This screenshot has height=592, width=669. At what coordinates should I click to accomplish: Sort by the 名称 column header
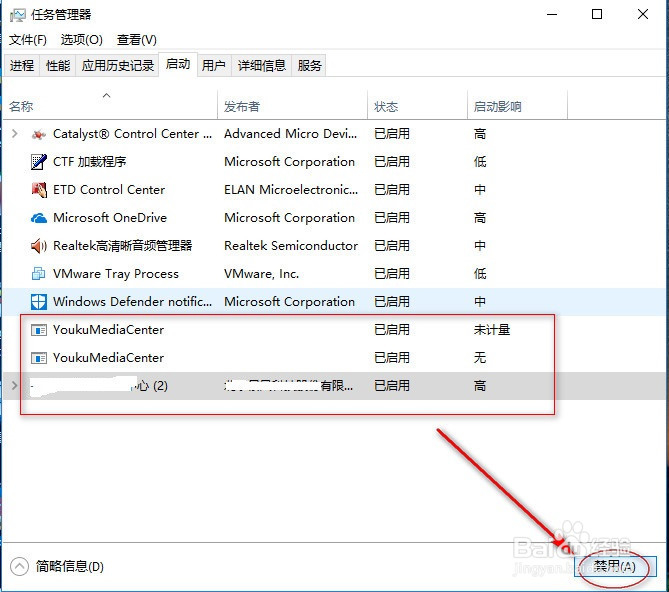click(x=110, y=106)
